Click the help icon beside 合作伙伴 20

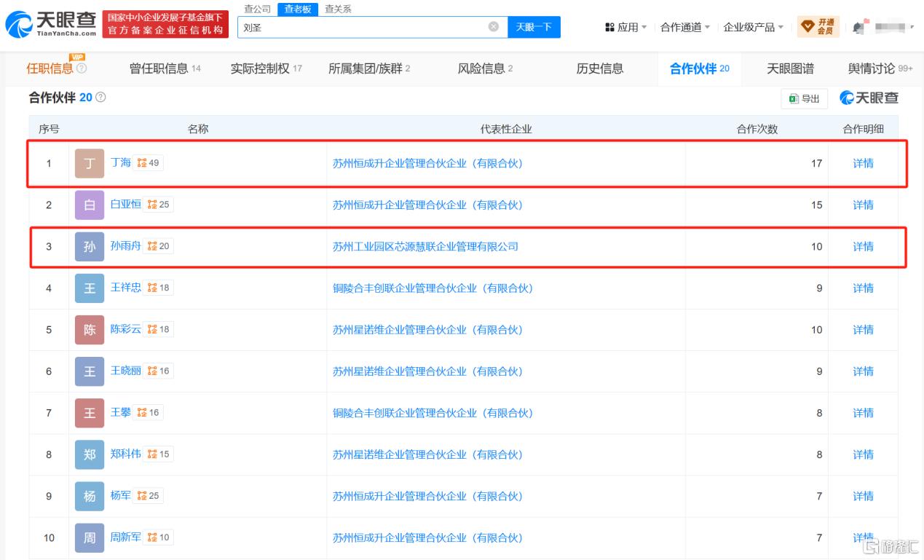pos(100,97)
